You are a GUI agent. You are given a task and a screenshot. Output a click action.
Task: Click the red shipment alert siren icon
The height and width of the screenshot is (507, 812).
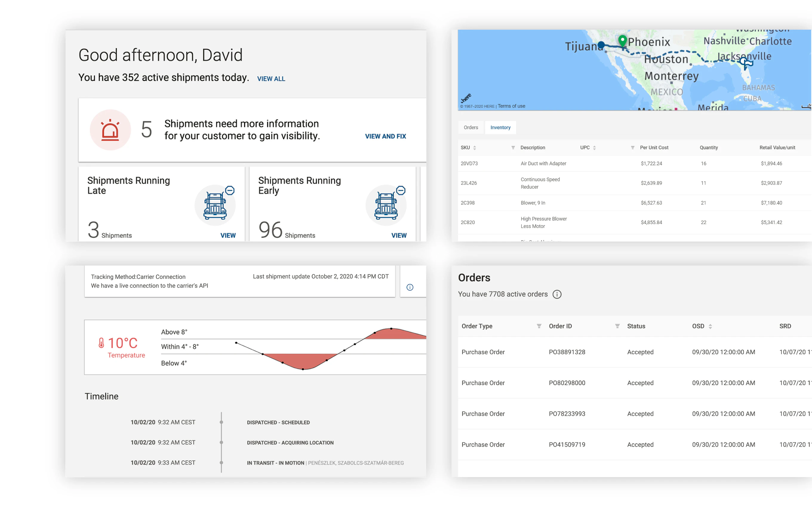point(110,130)
